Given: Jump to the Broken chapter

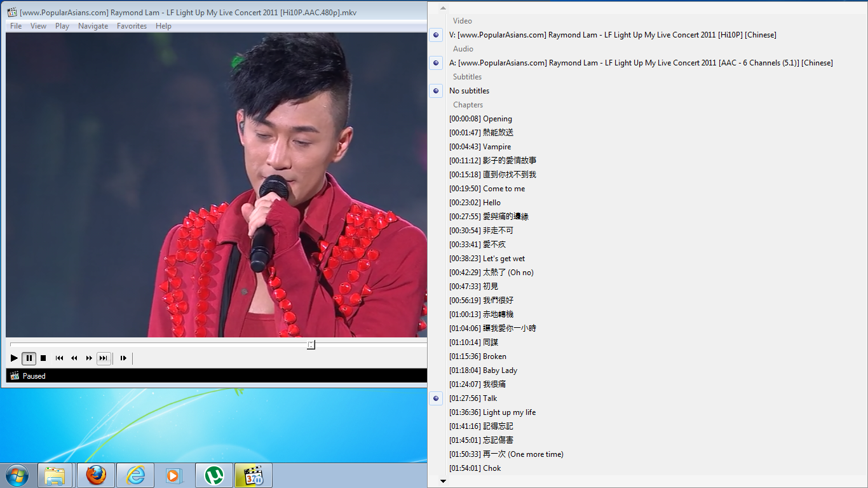Looking at the screenshot, I should [648, 356].
